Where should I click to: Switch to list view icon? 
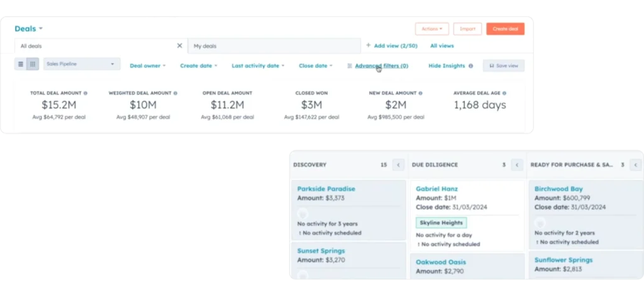tap(21, 64)
